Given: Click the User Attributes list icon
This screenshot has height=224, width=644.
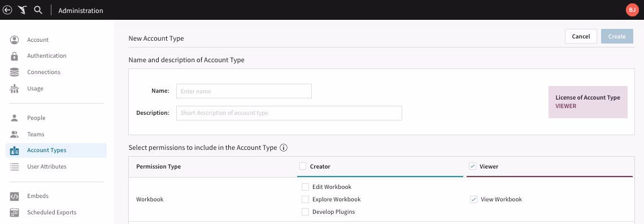Looking at the screenshot, I should tap(14, 166).
